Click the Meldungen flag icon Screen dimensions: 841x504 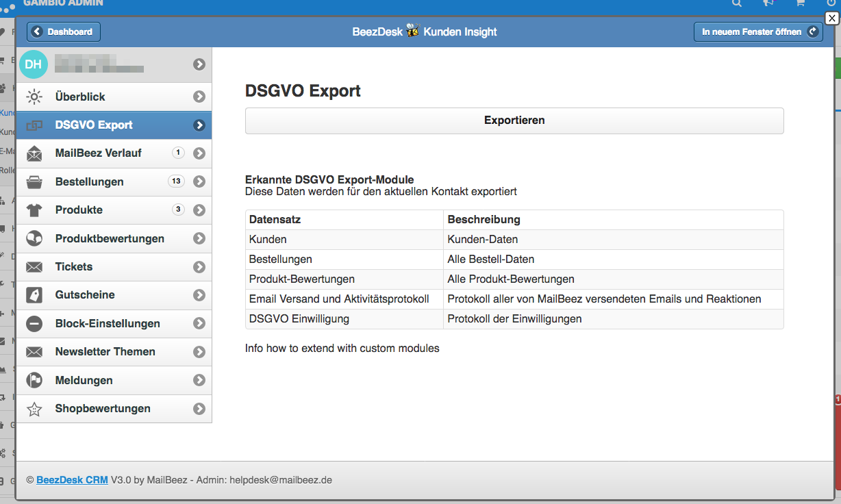pyautogui.click(x=34, y=380)
